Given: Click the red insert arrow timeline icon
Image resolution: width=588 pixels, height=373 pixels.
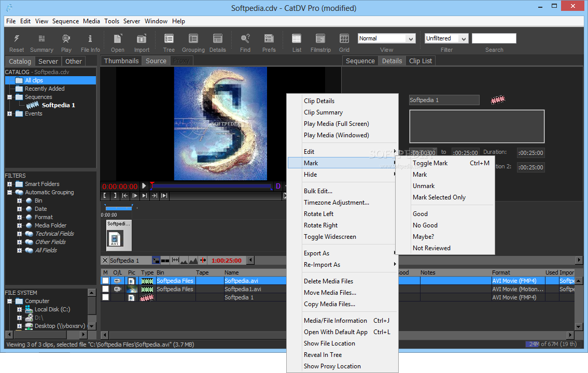Looking at the screenshot, I should [x=203, y=260].
